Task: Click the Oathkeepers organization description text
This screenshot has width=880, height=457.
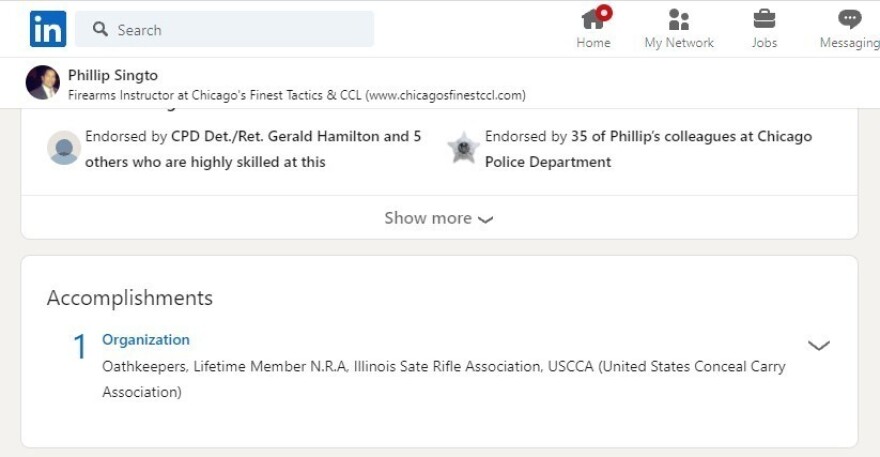Action: [443, 367]
